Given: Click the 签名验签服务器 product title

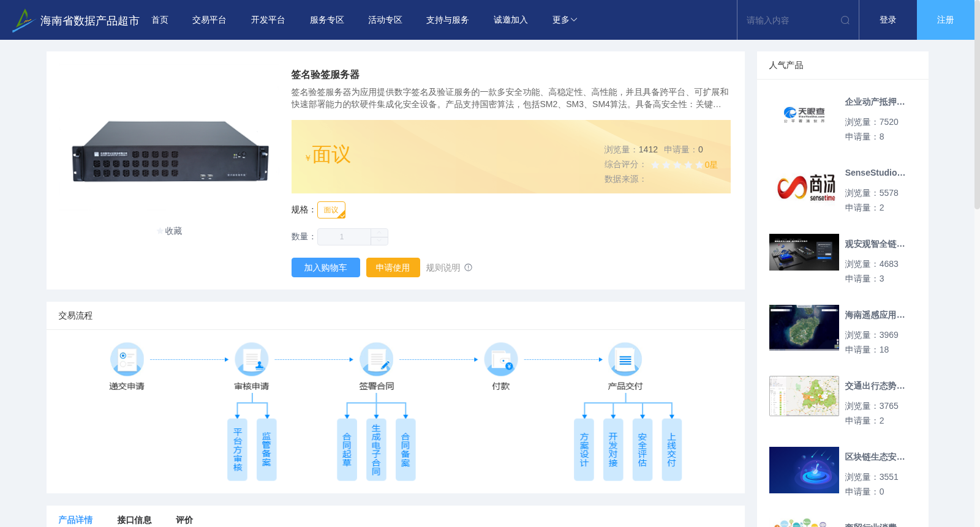Looking at the screenshot, I should pos(325,75).
